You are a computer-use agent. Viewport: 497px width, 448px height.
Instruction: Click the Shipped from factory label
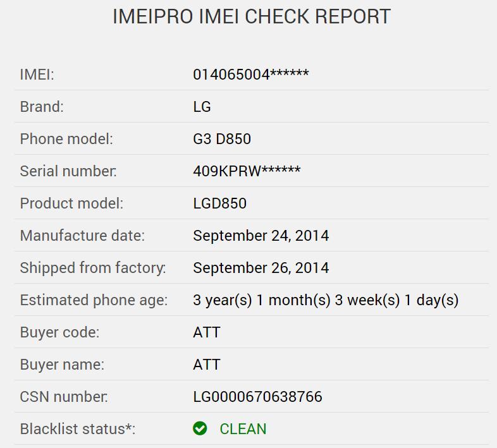93,268
